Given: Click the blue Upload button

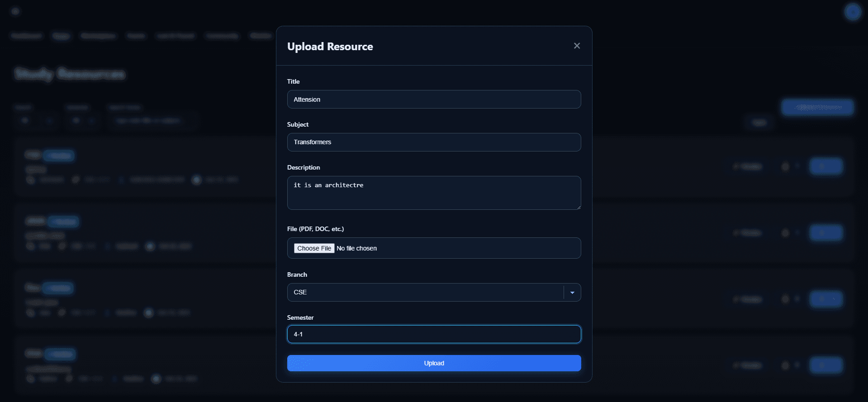Looking at the screenshot, I should [x=434, y=363].
